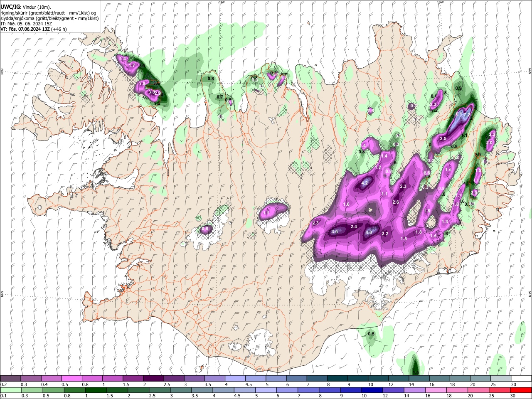Click the bright pink 0.5 snow-scale swatch
Image resolution: width=532 pixels, height=399 pixels.
pyautogui.click(x=71, y=379)
